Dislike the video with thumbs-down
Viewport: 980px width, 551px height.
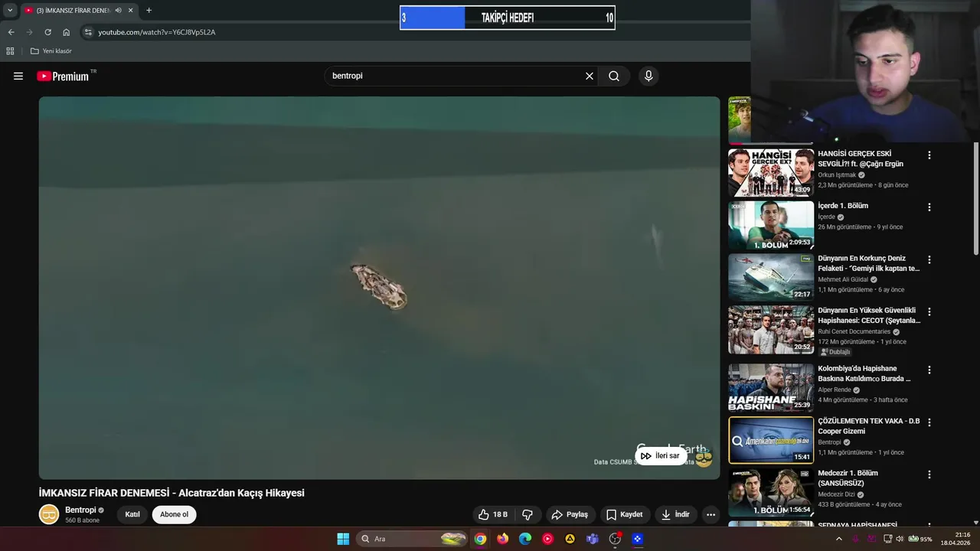pos(528,514)
